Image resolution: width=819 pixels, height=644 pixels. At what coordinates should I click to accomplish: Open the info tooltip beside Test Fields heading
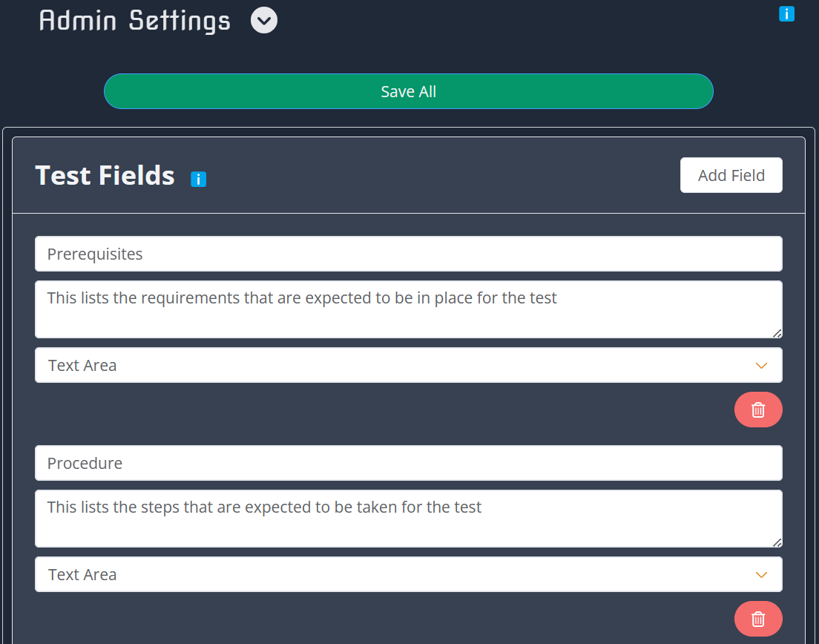198,179
